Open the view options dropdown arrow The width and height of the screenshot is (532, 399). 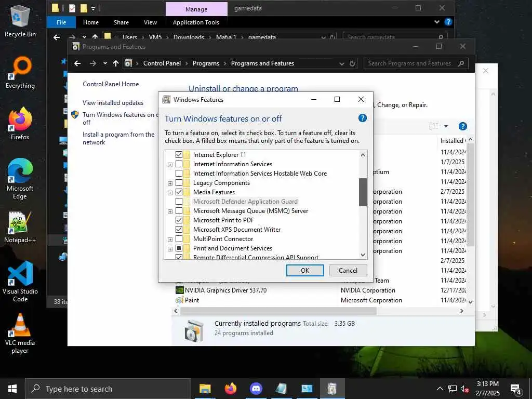(446, 126)
